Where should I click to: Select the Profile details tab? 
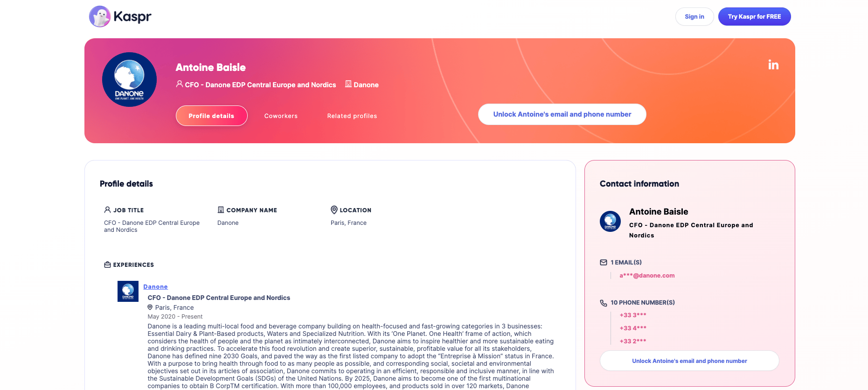pos(211,116)
